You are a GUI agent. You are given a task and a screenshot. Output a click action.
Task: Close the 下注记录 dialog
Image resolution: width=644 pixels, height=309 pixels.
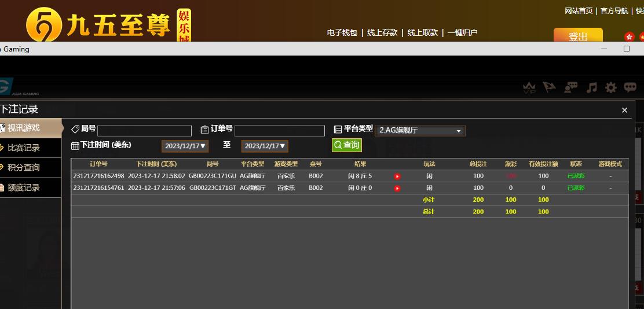[x=624, y=110]
